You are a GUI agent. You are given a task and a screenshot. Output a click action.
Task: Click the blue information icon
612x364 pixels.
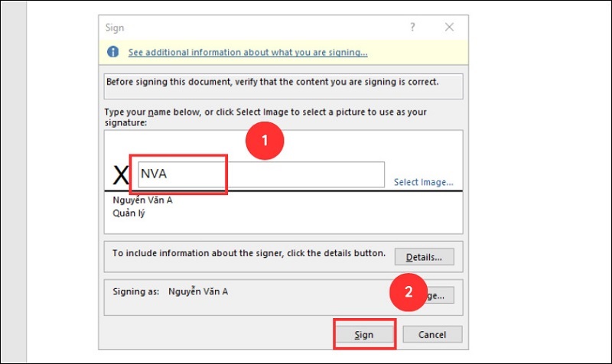(113, 52)
